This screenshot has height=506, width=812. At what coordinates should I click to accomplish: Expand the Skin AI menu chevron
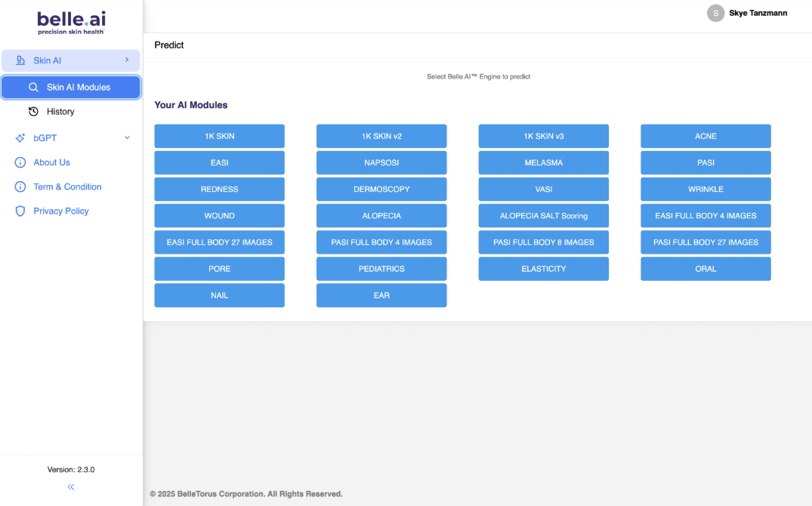(127, 60)
